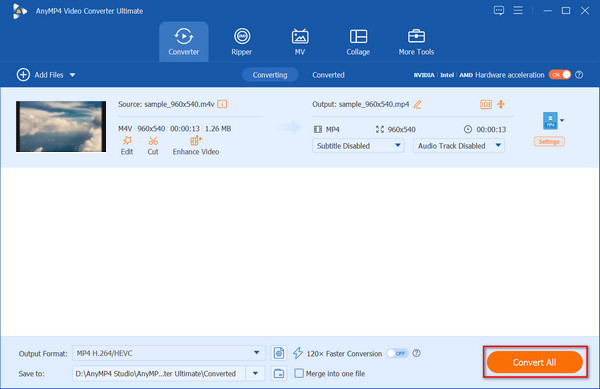Toggle 120× Faster Conversion switch
Screen dimensions: 600x389
(x=397, y=353)
